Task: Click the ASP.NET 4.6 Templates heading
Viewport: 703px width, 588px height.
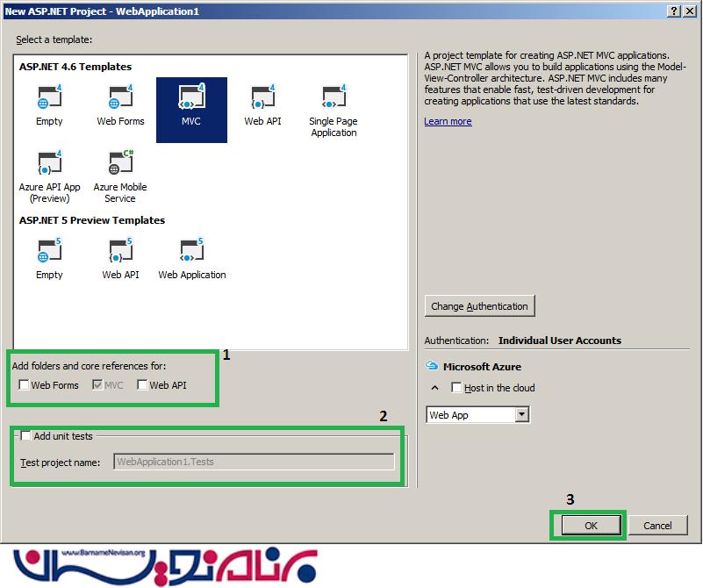Action: coord(75,67)
